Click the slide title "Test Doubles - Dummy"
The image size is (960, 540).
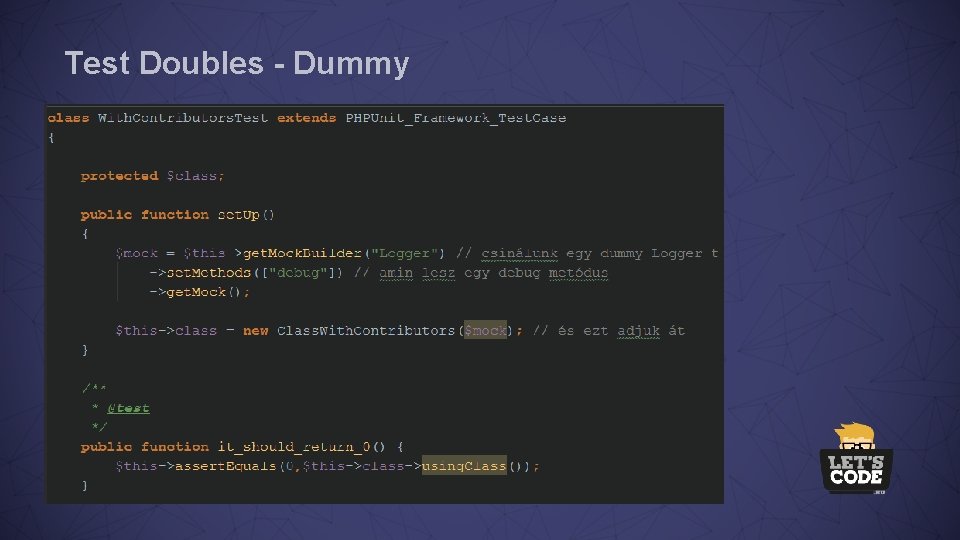point(237,64)
